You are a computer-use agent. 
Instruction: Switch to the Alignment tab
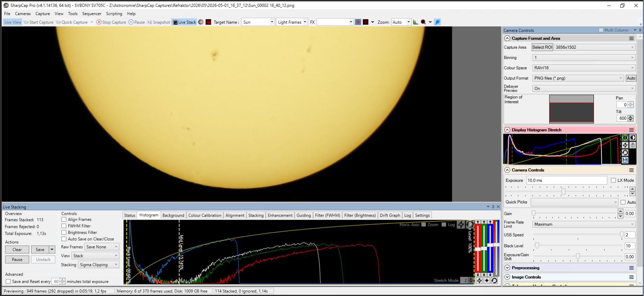pos(235,215)
